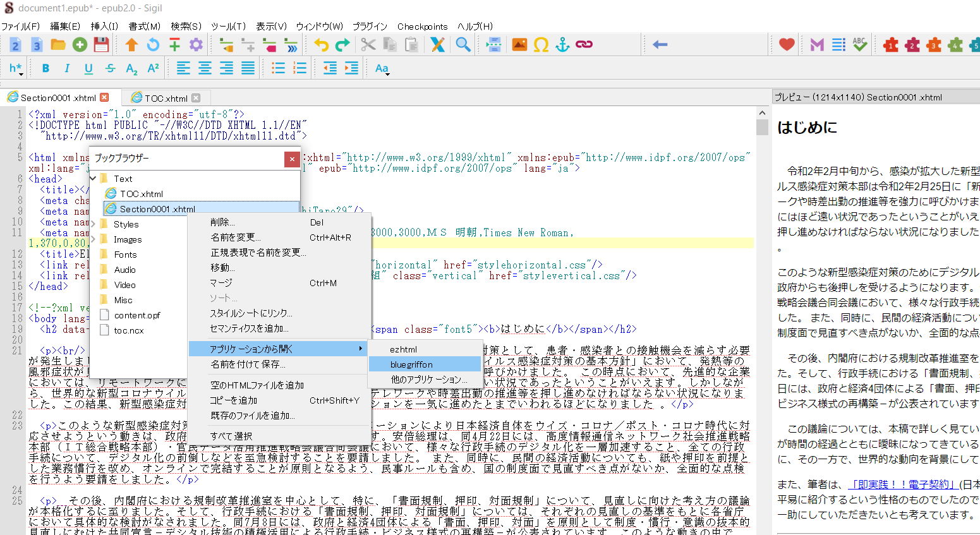Toggle bold formatting

(45, 68)
